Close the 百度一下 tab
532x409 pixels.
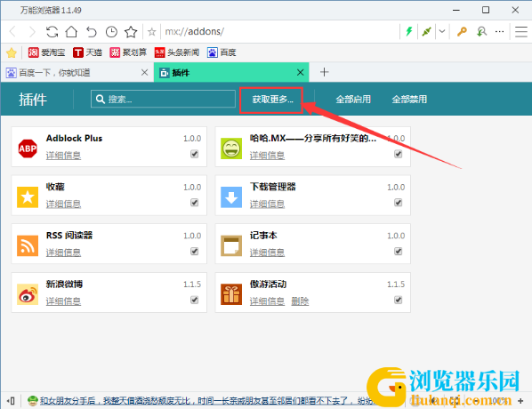click(x=144, y=72)
